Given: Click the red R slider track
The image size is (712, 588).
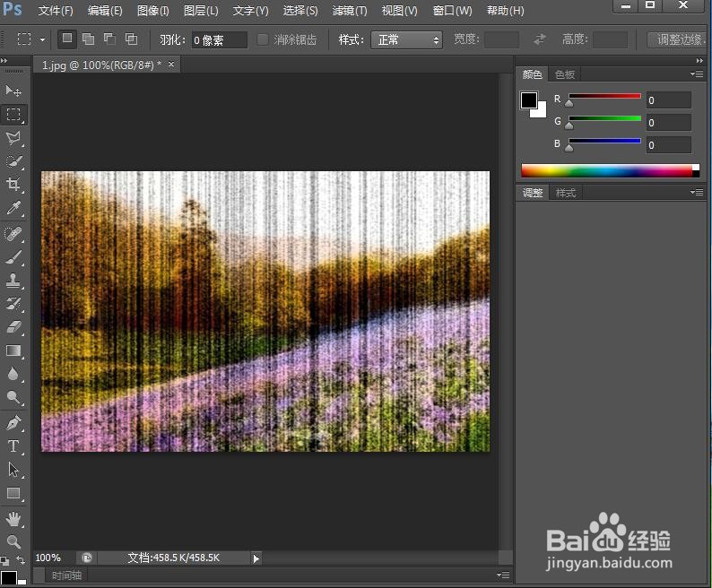Looking at the screenshot, I should [604, 96].
